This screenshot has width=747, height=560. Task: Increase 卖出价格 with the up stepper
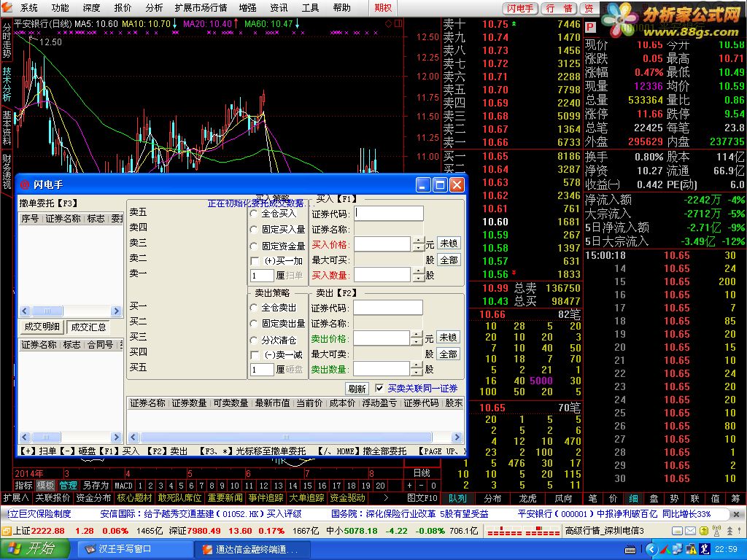(x=417, y=335)
